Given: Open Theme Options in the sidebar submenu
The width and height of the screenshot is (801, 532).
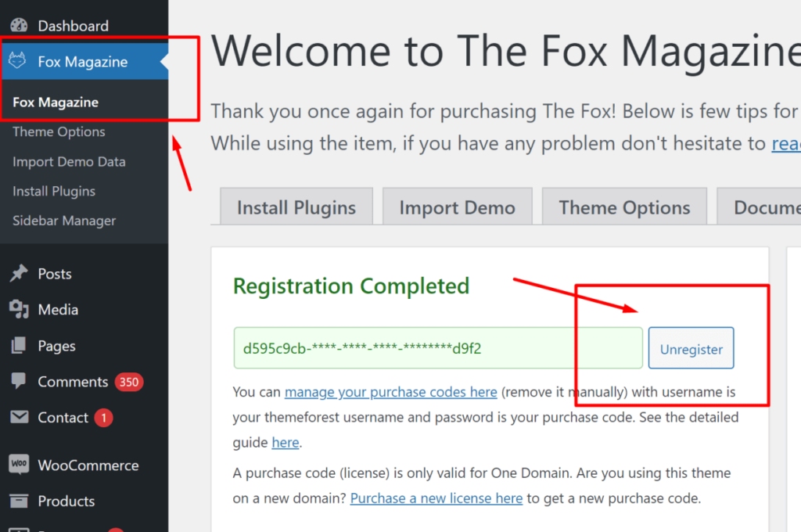Looking at the screenshot, I should coord(59,132).
